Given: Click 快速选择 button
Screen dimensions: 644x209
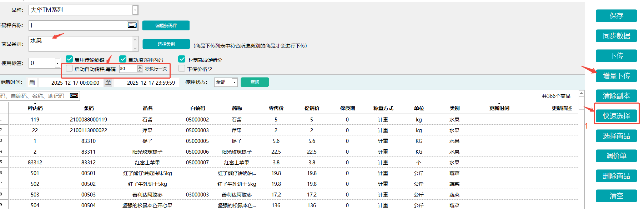Looking at the screenshot, I should coord(616,116).
